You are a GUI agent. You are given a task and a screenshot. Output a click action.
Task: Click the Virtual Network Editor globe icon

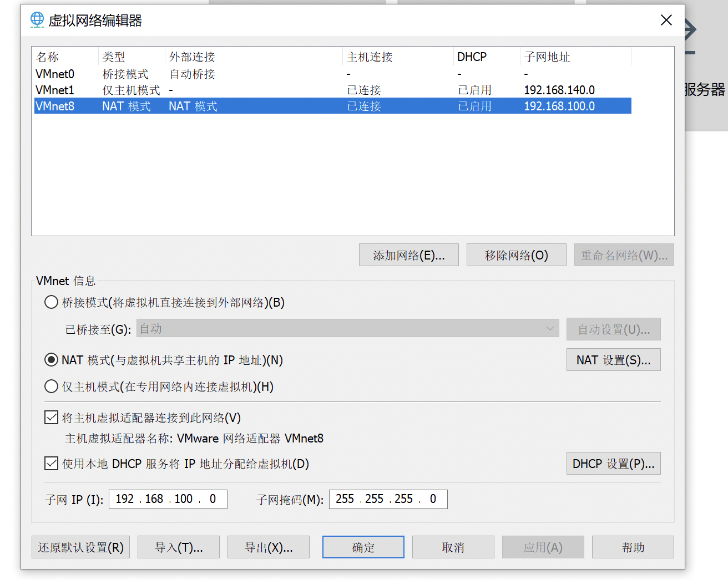[x=37, y=20]
